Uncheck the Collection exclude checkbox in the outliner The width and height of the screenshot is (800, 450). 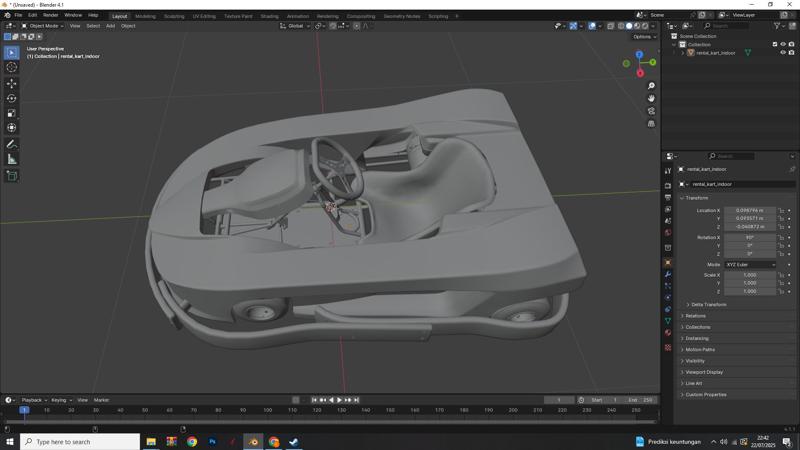pyautogui.click(x=775, y=44)
